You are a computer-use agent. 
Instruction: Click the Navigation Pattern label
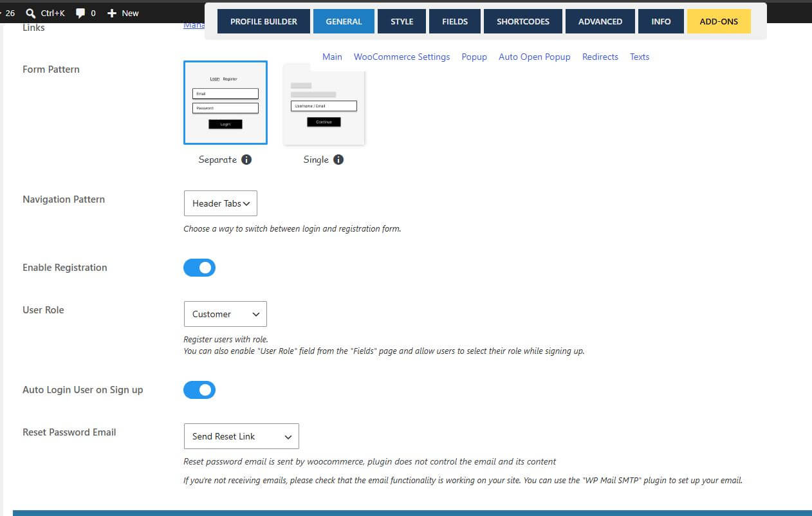coord(64,199)
